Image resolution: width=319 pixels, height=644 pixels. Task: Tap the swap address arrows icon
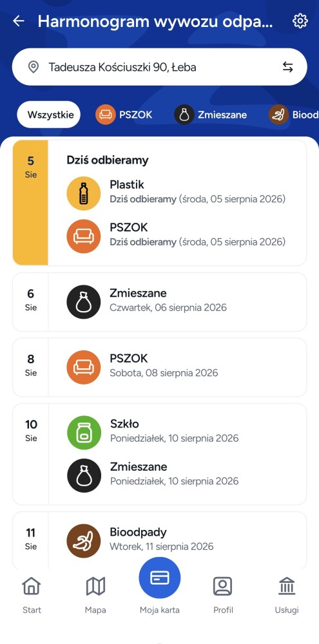[288, 67]
